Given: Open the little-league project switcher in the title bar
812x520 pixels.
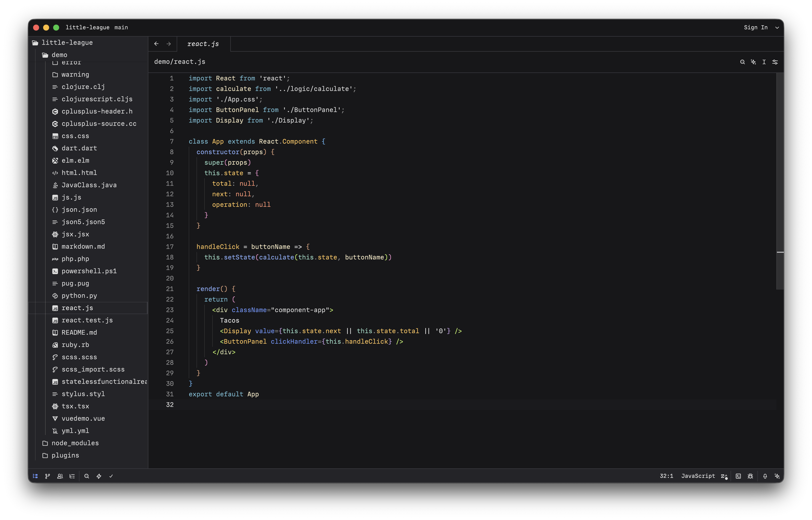Looking at the screenshot, I should [x=87, y=27].
